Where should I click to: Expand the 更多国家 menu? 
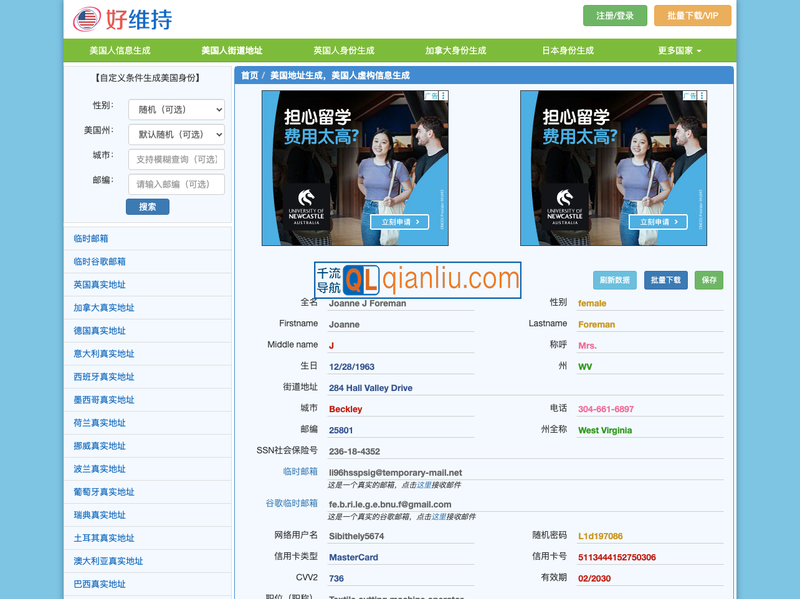(679, 50)
